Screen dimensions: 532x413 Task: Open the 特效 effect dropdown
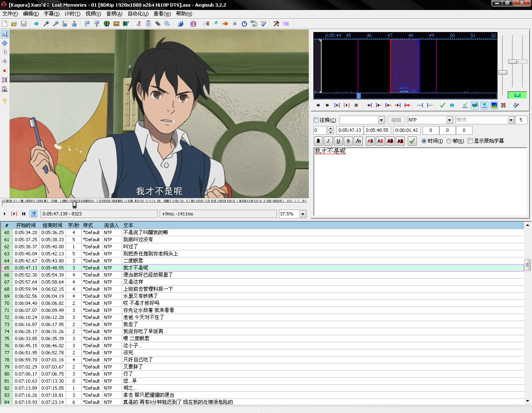(x=511, y=120)
